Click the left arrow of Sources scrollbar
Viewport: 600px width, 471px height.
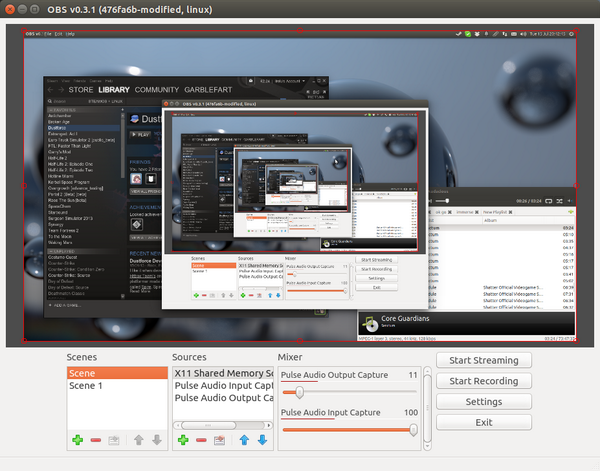(177, 425)
